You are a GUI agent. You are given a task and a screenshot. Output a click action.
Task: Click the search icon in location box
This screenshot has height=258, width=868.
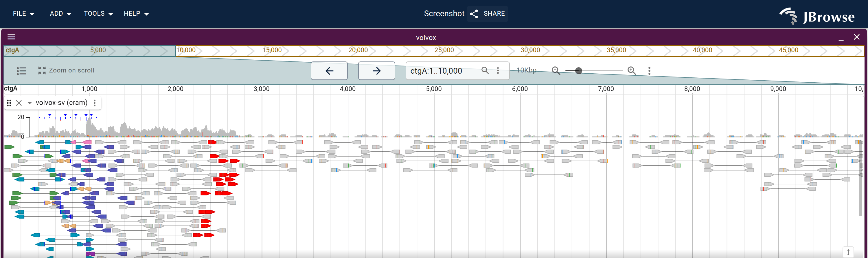point(485,70)
